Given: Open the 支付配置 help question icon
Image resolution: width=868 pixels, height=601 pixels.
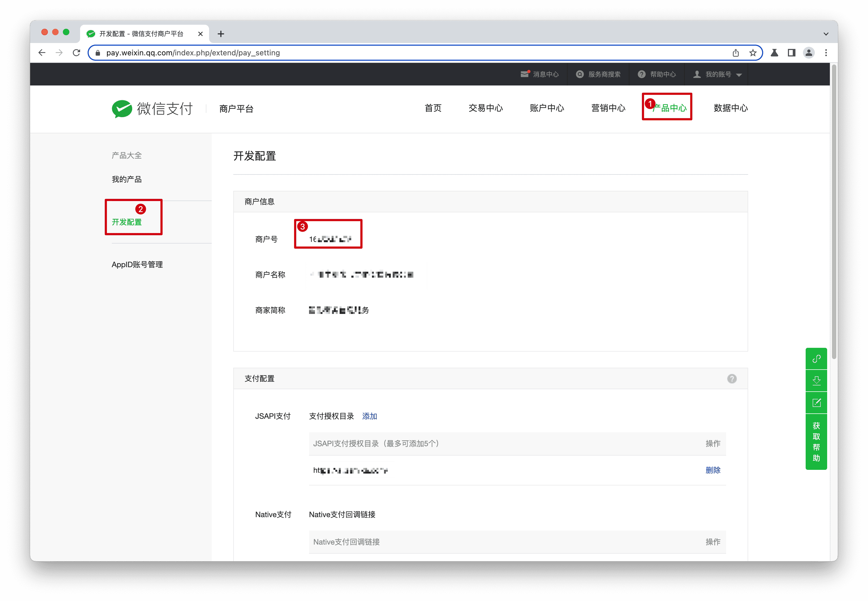Looking at the screenshot, I should click(732, 378).
